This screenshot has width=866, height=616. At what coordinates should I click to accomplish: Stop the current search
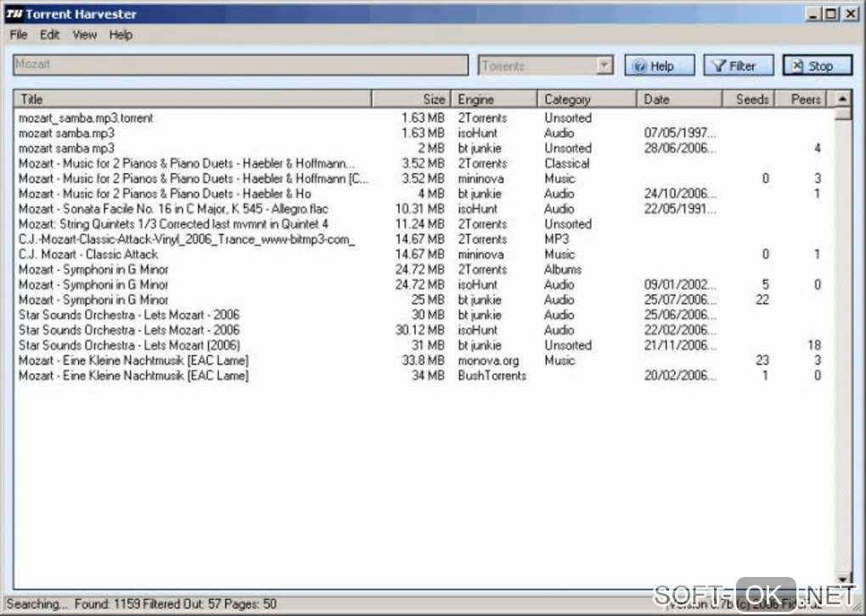coord(818,65)
